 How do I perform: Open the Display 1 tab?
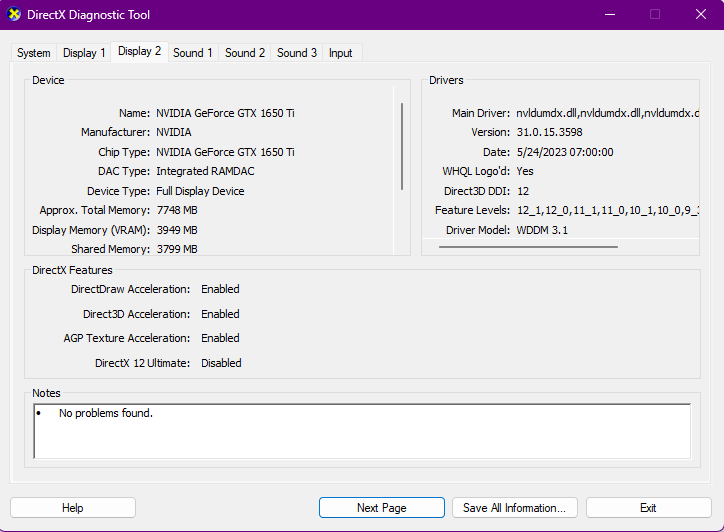pyautogui.click(x=84, y=53)
